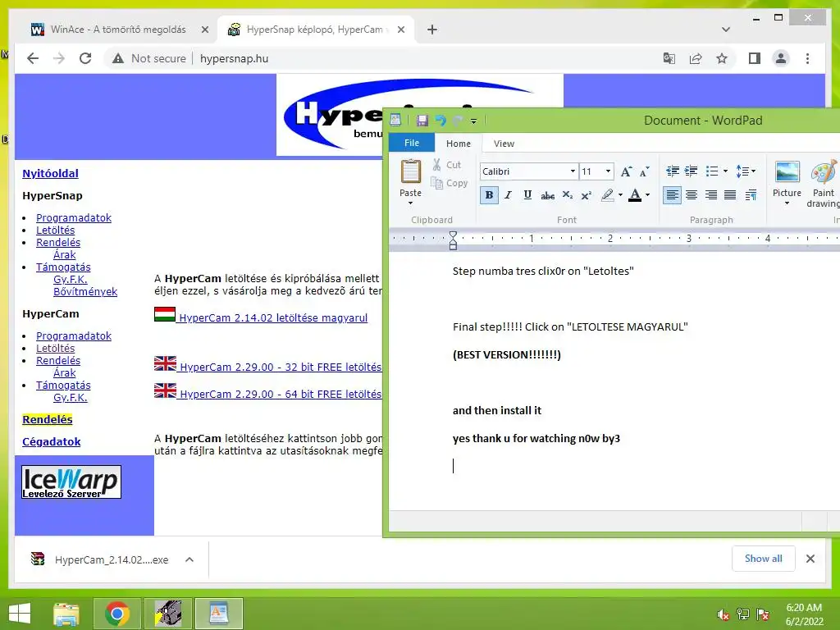Select the Home ribbon tab in WordPad
Screen dimensions: 840x630
459,144
